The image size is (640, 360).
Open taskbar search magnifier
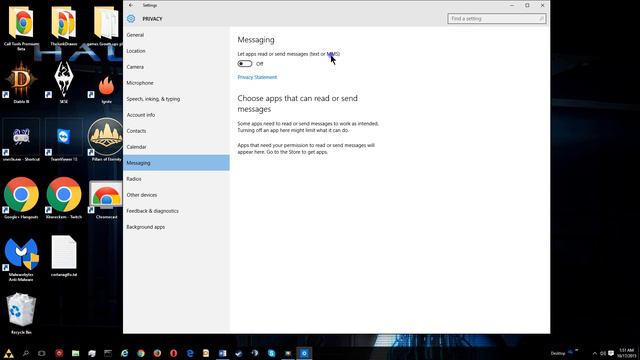(x=26, y=353)
